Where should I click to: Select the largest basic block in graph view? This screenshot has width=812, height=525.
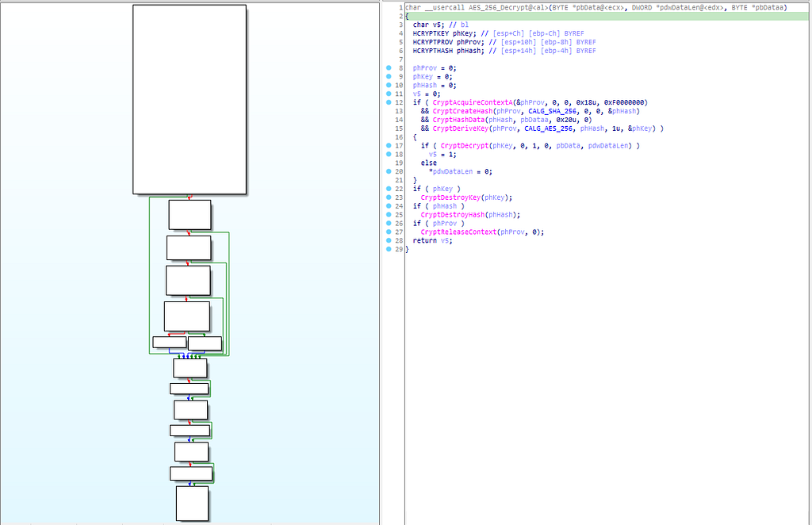(x=190, y=99)
